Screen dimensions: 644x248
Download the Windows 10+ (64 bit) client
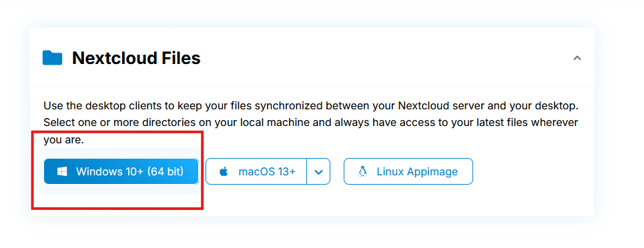121,171
